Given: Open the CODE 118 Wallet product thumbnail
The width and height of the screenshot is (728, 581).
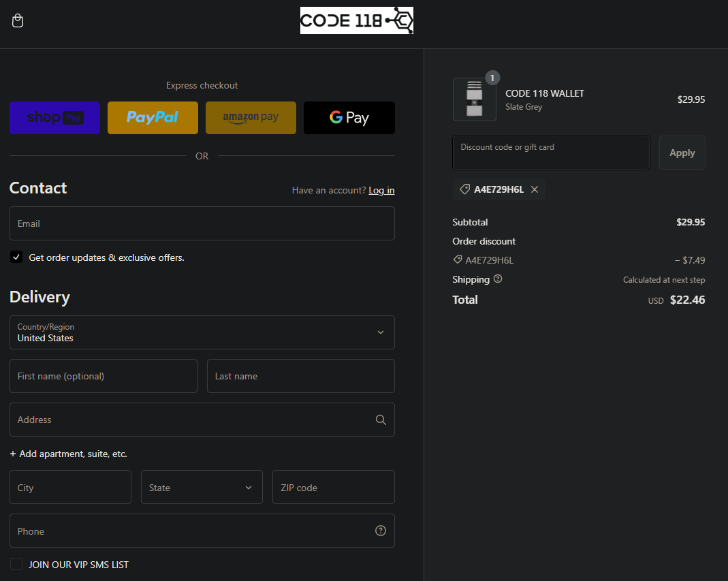Looking at the screenshot, I should (x=475, y=99).
